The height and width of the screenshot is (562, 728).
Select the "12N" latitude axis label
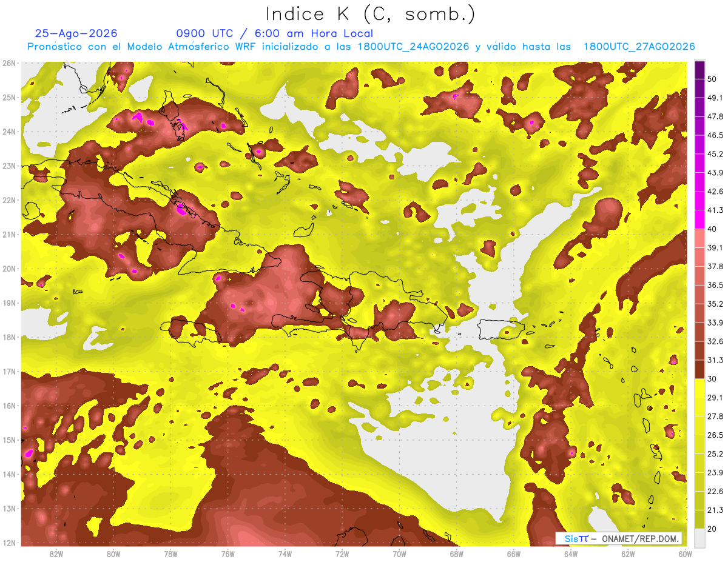tap(8, 543)
